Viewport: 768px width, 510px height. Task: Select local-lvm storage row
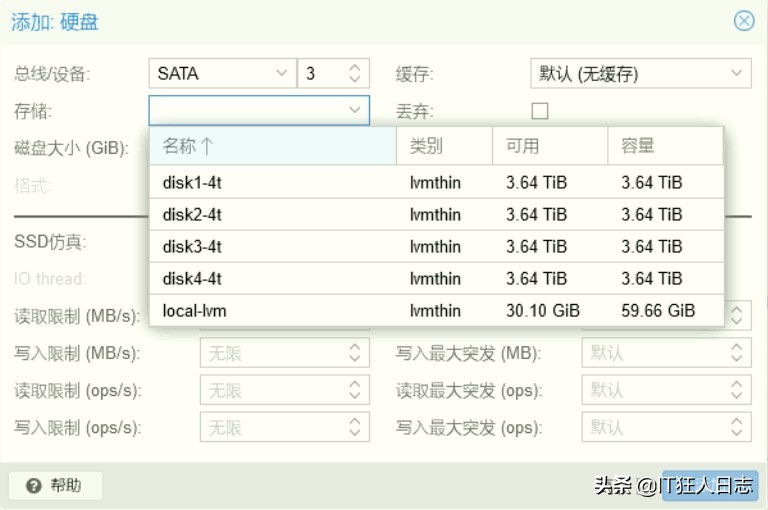pos(436,311)
